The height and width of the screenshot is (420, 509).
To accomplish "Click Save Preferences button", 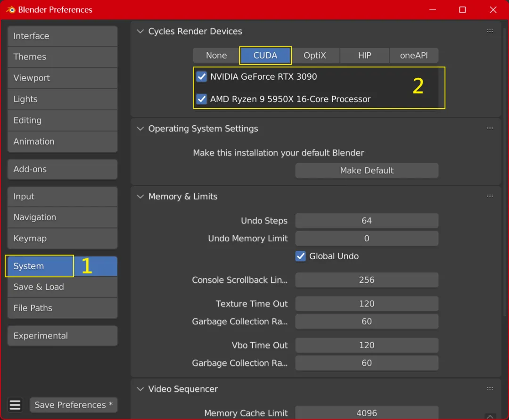I will (74, 405).
